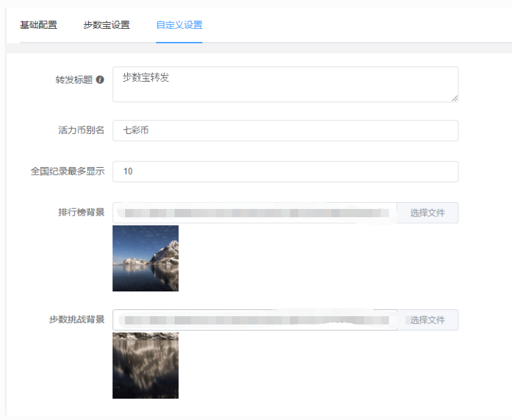This screenshot has width=512, height=420.
Task: Choose file for 步数挑战背景
Action: (427, 320)
